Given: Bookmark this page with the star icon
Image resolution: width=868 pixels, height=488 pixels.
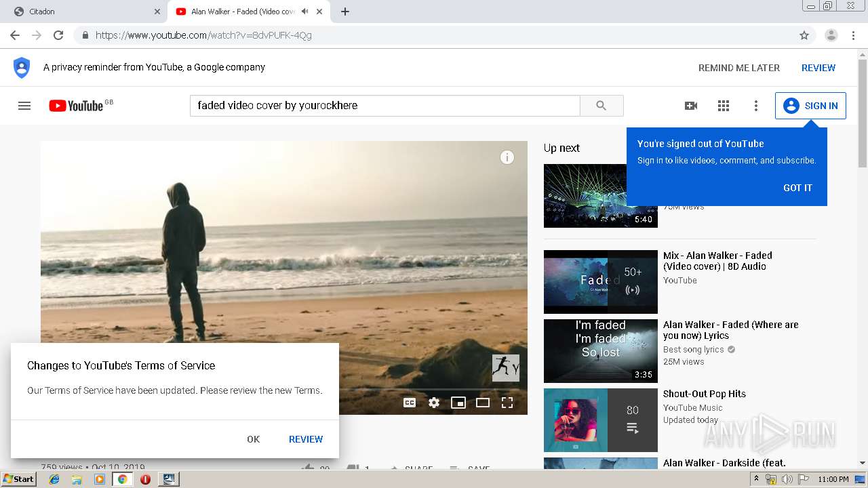Looking at the screenshot, I should point(804,35).
